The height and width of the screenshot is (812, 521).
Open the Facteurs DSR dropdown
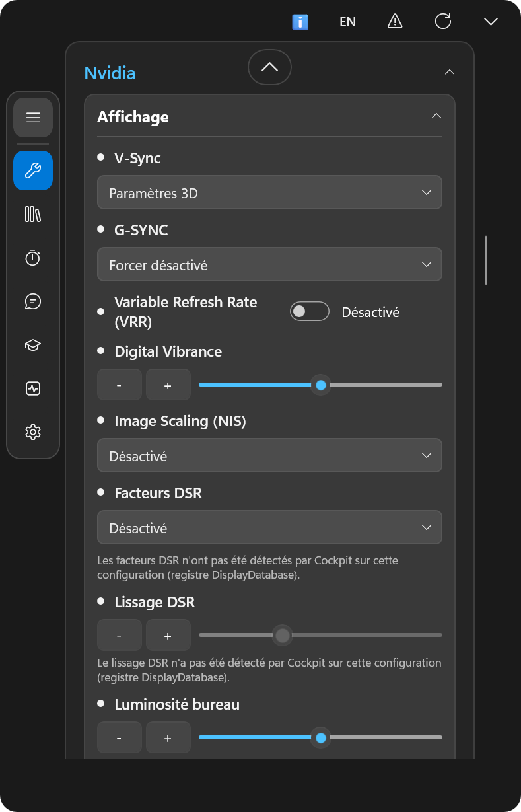(269, 527)
